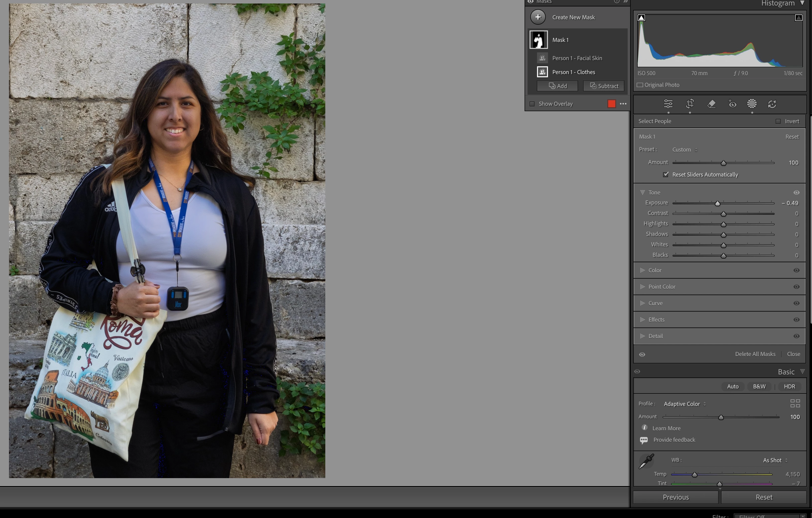Collapse the Masks panel with double arrows

[625, 2]
